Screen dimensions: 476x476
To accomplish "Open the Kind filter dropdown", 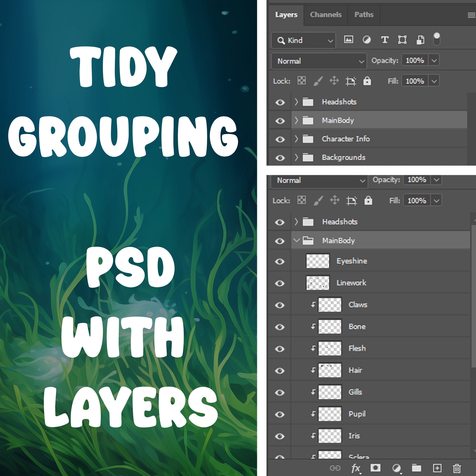I will (303, 40).
